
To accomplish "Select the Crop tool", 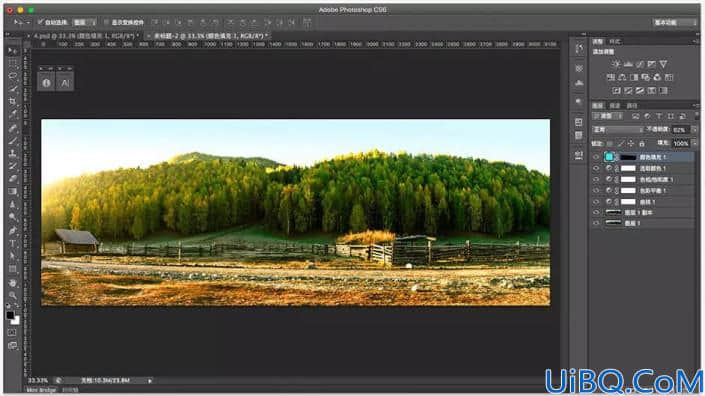I will [13, 101].
